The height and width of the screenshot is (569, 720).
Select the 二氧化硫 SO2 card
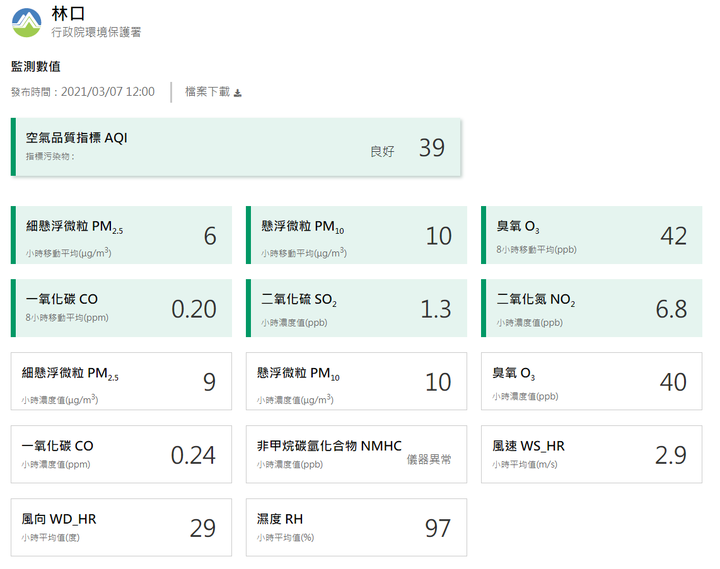[356, 308]
